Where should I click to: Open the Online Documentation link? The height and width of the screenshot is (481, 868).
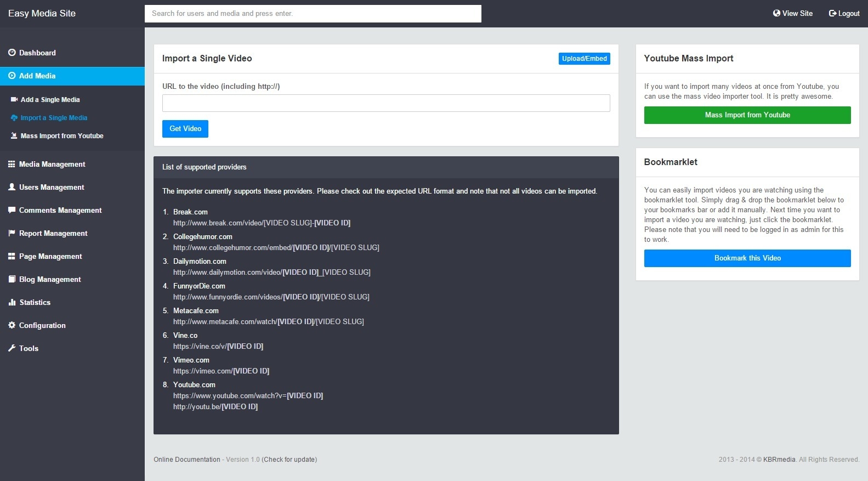(x=187, y=460)
